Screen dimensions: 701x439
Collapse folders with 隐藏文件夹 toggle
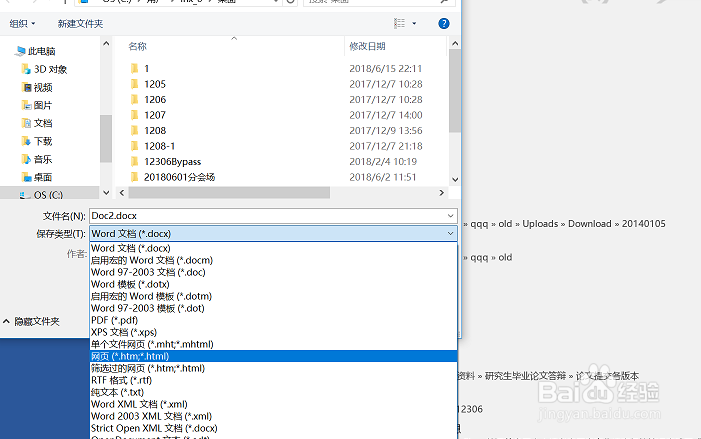(31, 321)
